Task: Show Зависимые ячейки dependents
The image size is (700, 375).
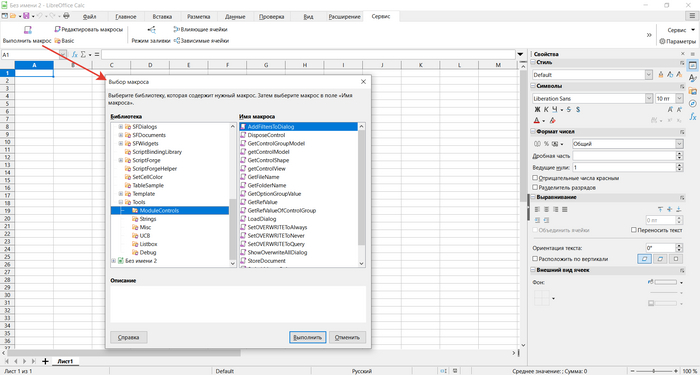Action: click(x=201, y=41)
